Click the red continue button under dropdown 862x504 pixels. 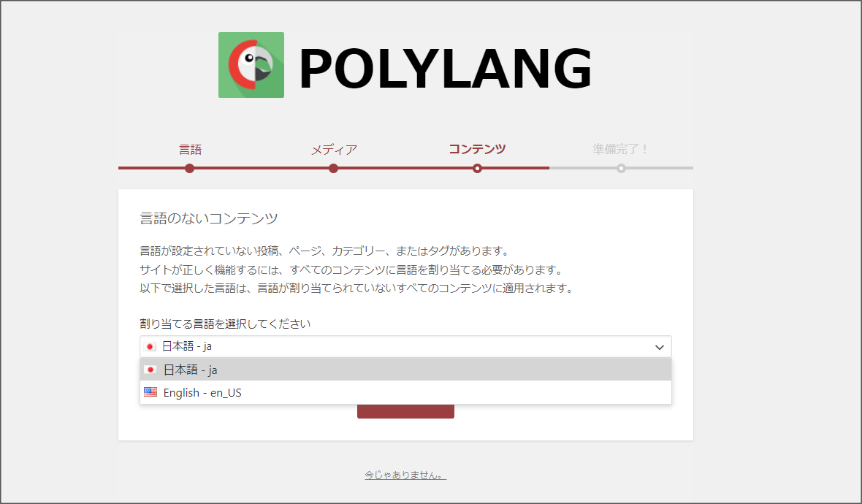click(x=405, y=411)
